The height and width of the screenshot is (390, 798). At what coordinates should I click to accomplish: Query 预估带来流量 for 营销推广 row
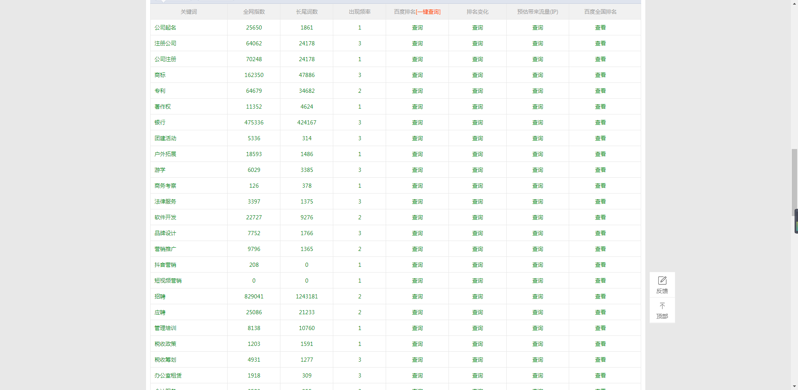(537, 249)
